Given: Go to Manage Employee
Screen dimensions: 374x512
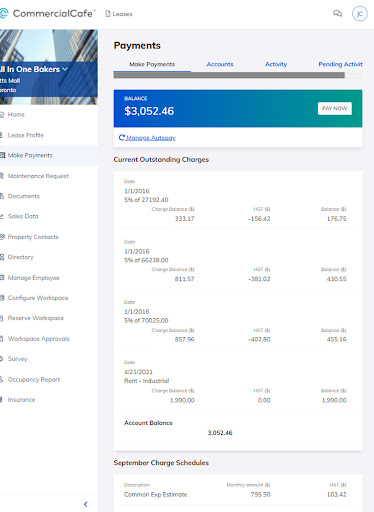Looking at the screenshot, I should pos(33,277).
